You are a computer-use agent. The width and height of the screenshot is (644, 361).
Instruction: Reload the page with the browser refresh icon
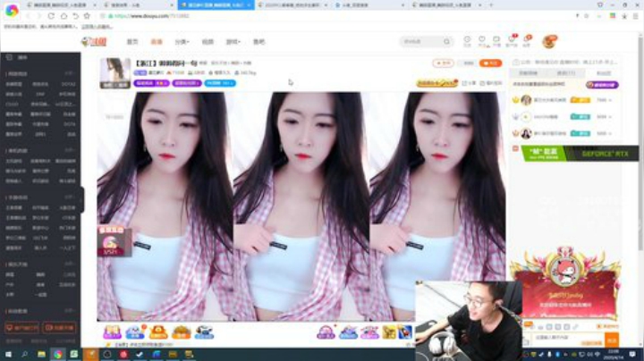51,16
